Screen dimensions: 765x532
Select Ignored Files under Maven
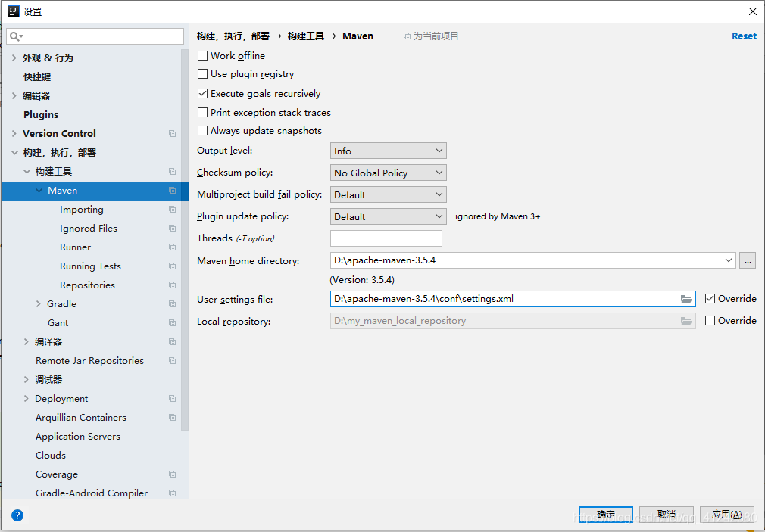pos(89,229)
